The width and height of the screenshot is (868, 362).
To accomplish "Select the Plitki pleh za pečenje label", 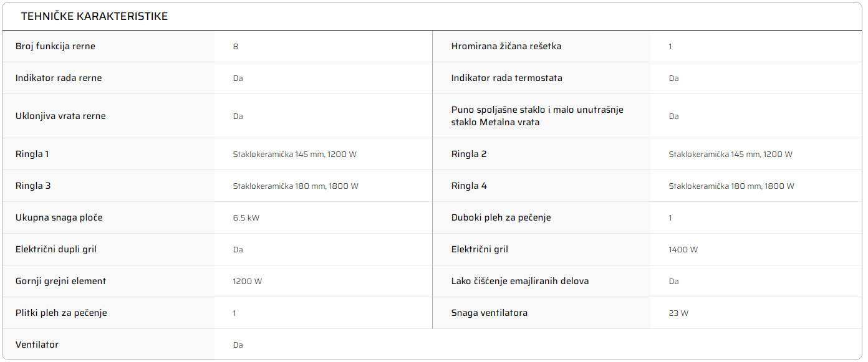I will click(61, 313).
